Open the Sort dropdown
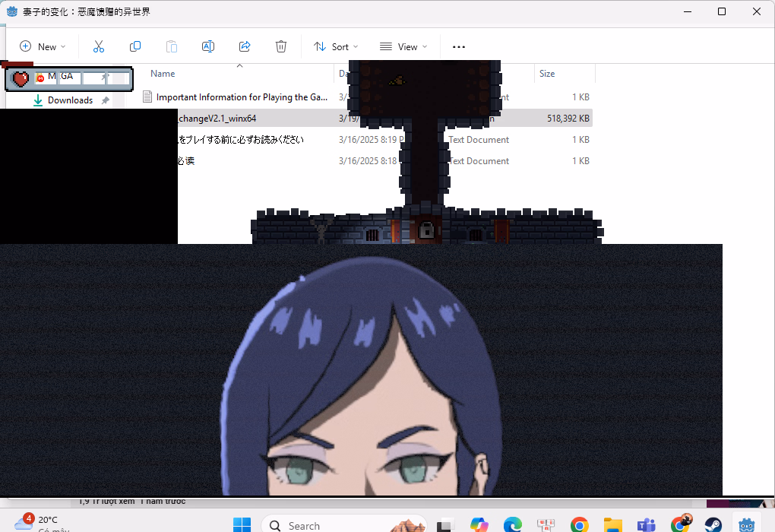 point(336,46)
